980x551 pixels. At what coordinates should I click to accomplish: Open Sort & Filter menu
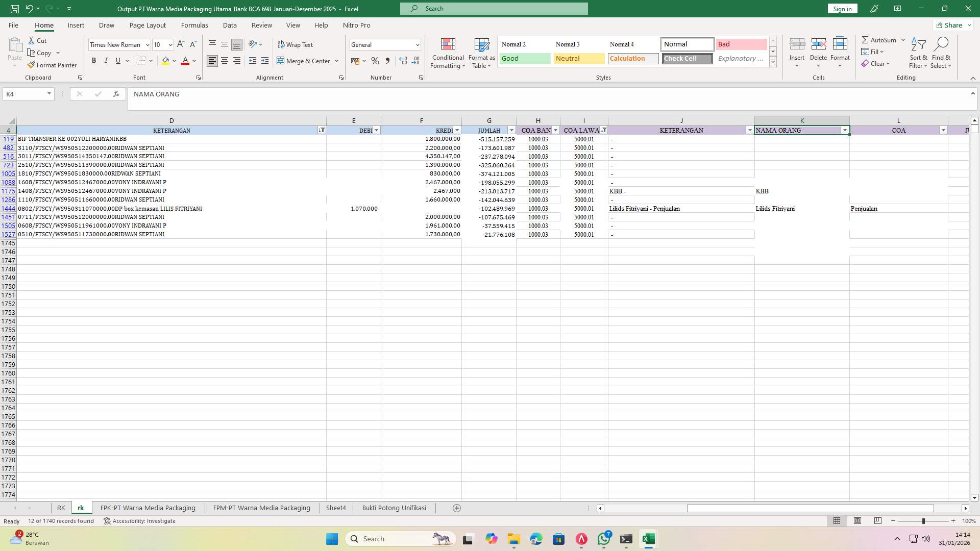coord(918,53)
